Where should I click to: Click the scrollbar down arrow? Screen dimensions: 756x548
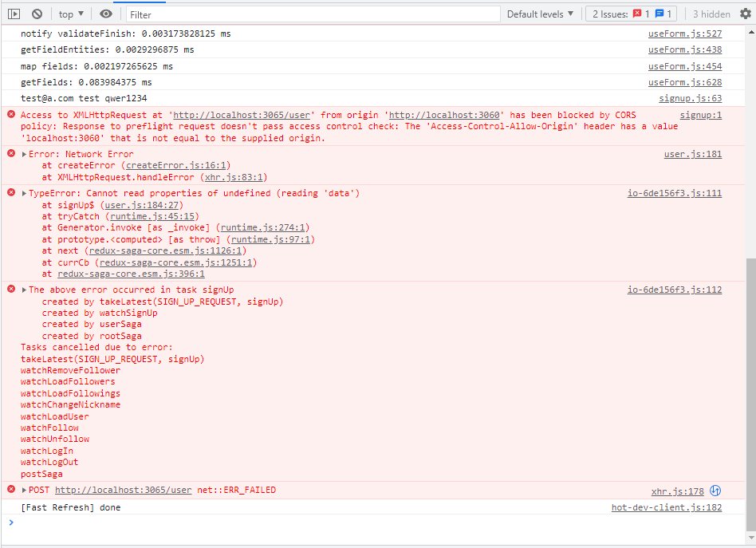[750, 537]
